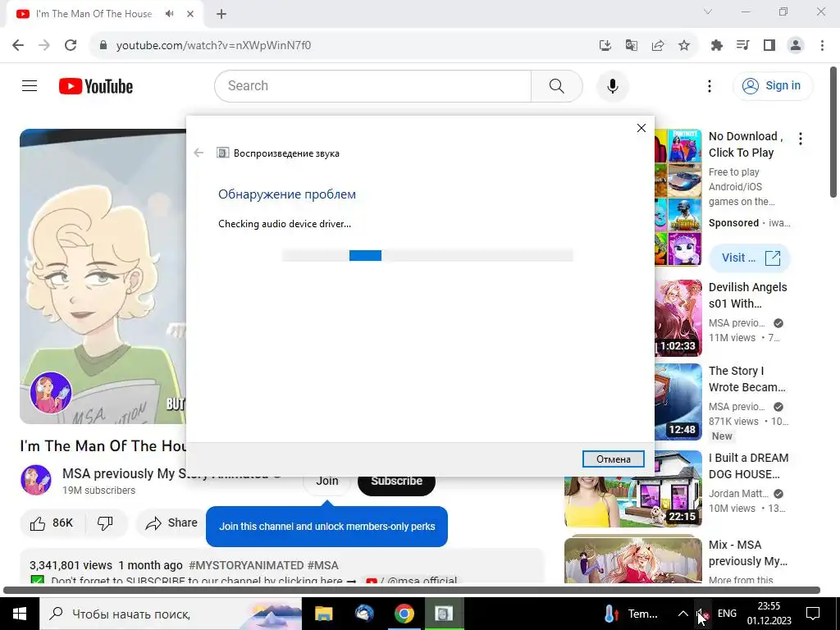Image resolution: width=840 pixels, height=630 pixels.
Task: Click the Subscribe button
Action: coord(396,481)
